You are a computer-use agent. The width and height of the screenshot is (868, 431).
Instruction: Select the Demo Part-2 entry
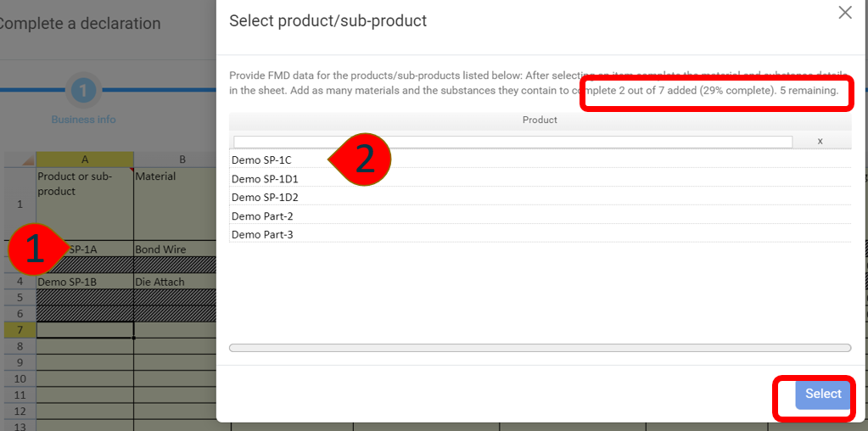[262, 216]
